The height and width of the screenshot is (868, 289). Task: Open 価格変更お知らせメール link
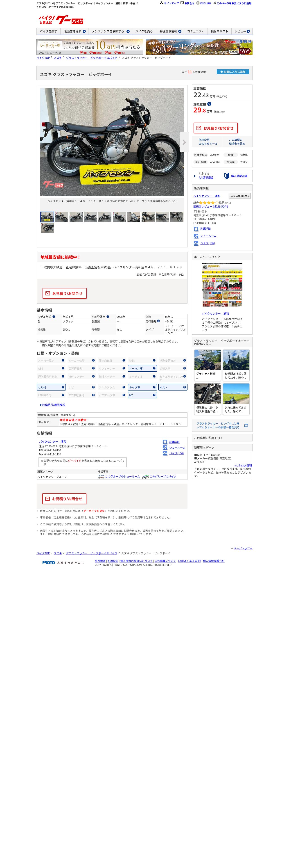click(x=208, y=142)
